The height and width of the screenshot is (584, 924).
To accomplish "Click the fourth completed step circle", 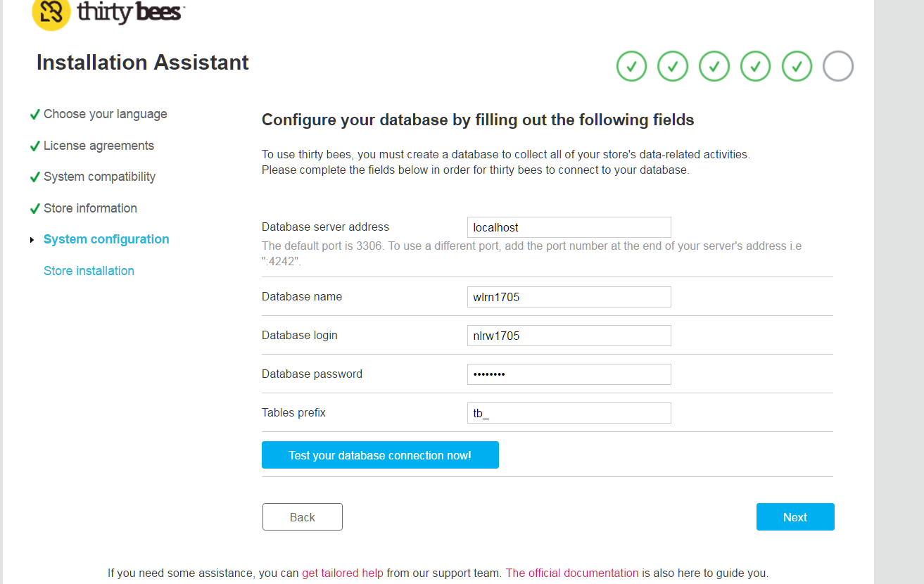I will [756, 67].
